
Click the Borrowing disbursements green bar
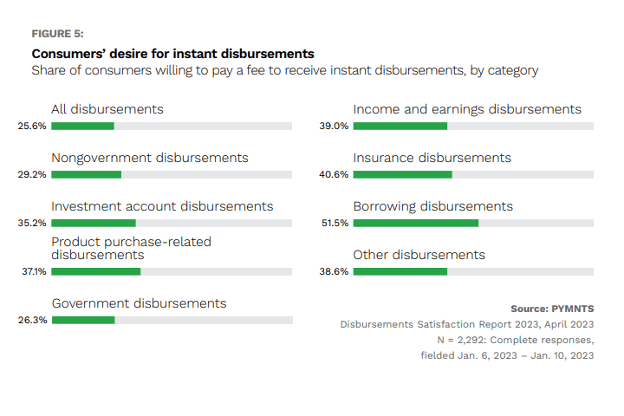tap(416, 223)
